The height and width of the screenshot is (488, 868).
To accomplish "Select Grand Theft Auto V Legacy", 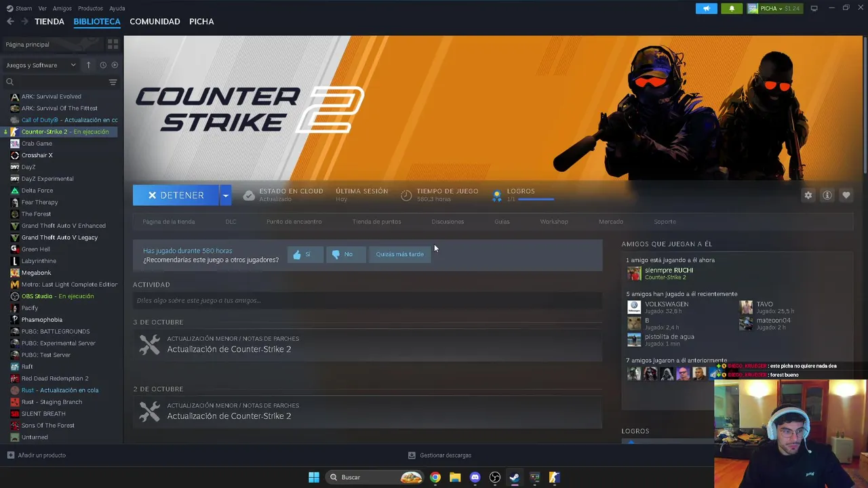I will coord(61,237).
